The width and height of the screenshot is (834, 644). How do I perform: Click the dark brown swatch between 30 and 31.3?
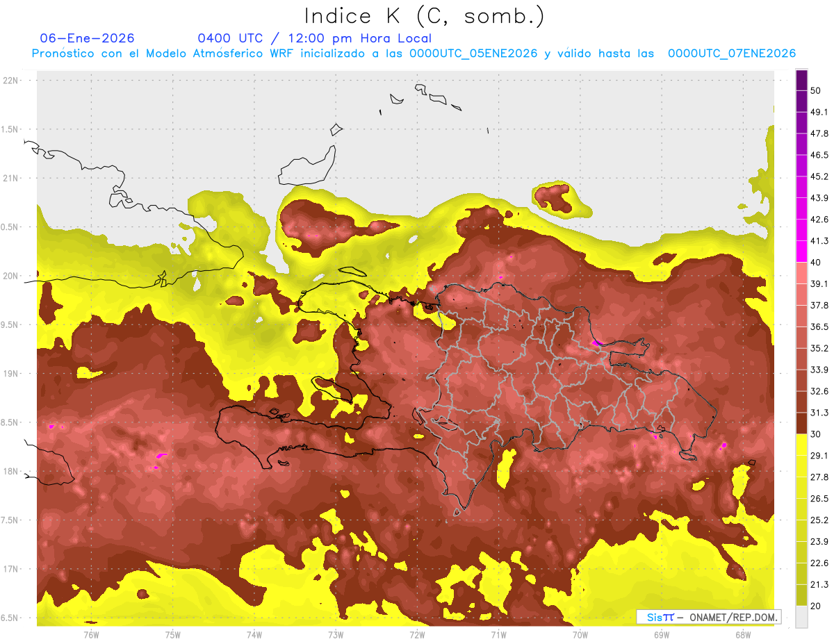coord(802,423)
